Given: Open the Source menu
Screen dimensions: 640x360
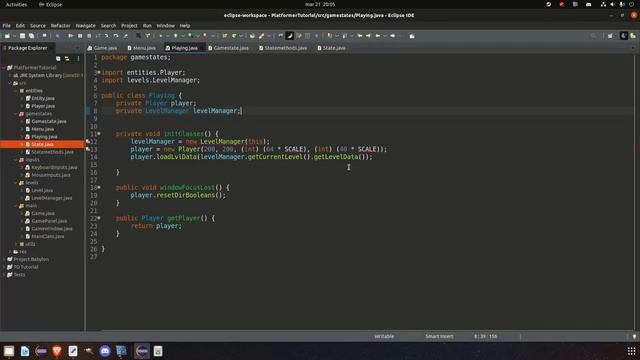Looking at the screenshot, I should click(x=38, y=25).
